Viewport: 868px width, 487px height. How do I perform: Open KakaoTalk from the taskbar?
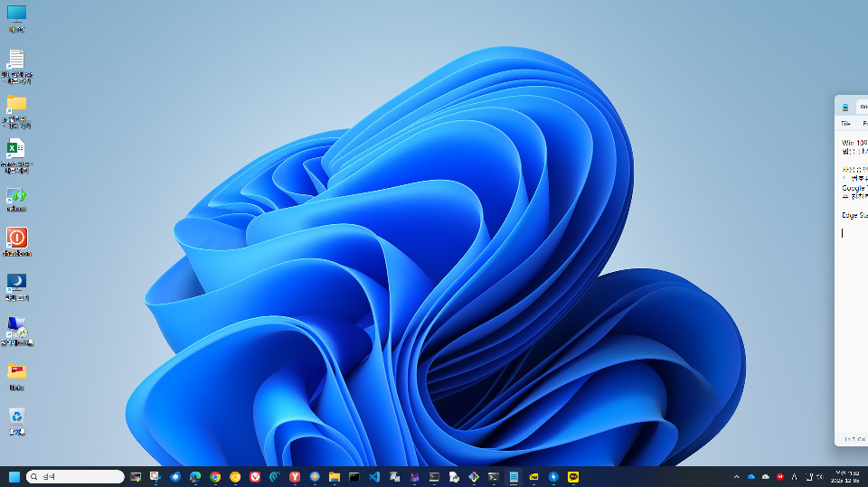[x=573, y=476]
